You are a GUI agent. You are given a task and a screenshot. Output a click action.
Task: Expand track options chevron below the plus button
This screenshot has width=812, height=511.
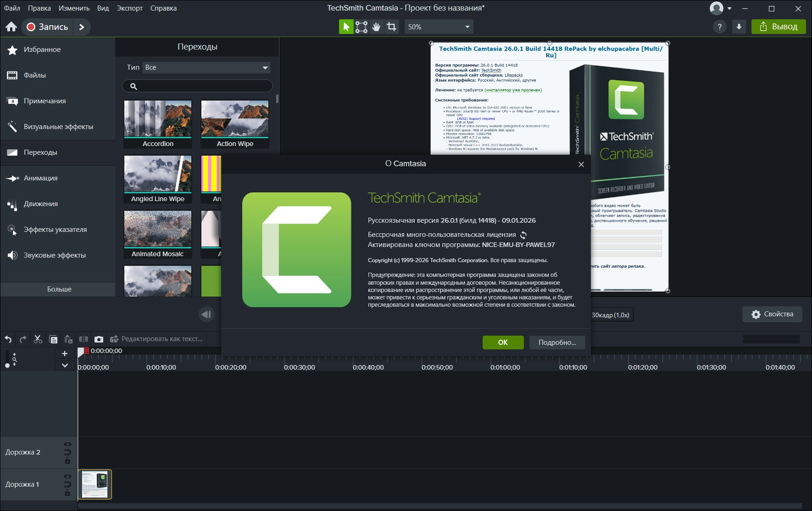click(65, 365)
